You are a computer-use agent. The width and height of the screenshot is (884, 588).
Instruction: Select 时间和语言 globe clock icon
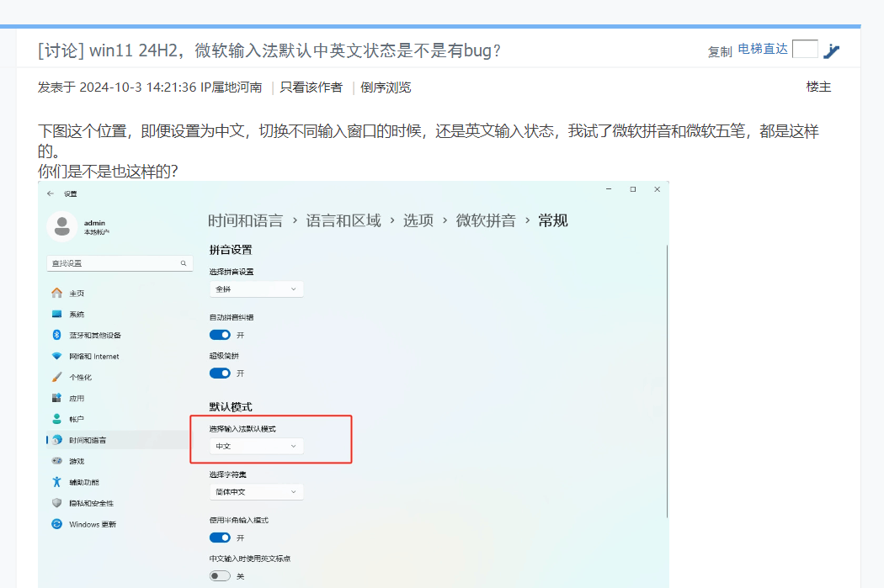57,440
